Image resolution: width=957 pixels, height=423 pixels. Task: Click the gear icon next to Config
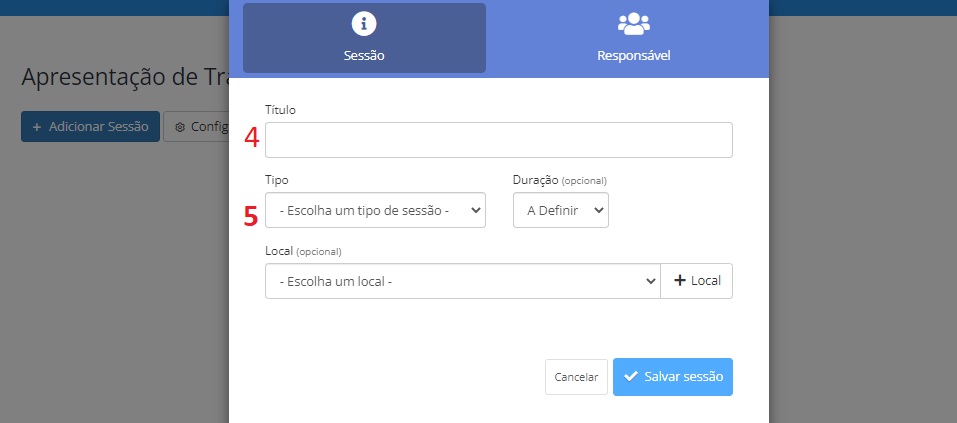(179, 127)
